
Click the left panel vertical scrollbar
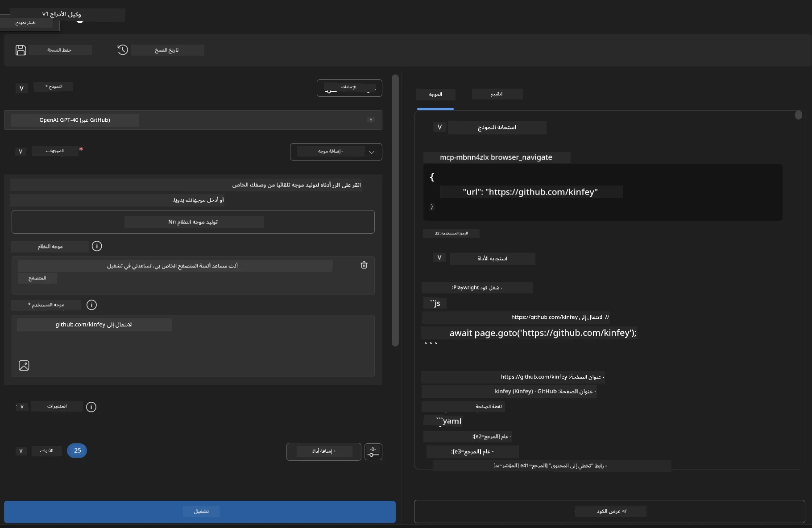pos(395,210)
